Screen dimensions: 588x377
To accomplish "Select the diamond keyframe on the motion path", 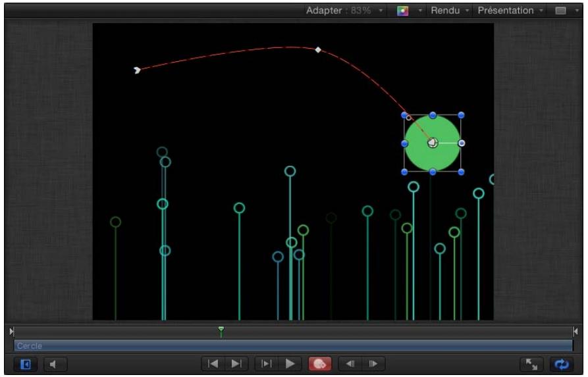I will point(318,50).
